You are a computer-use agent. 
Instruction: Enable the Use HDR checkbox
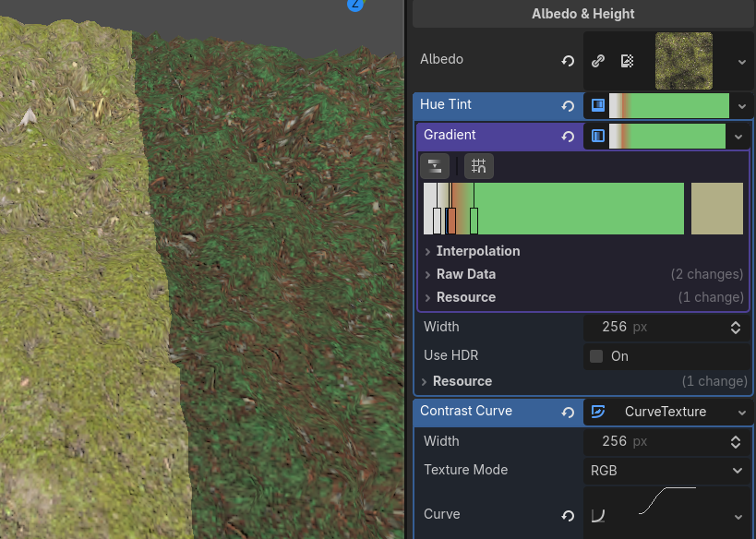pyautogui.click(x=598, y=355)
